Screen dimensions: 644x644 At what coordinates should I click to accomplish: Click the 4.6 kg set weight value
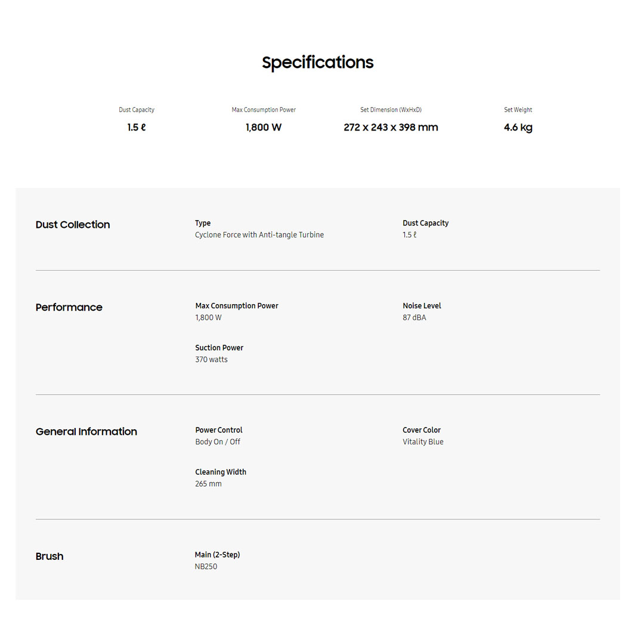point(518,128)
